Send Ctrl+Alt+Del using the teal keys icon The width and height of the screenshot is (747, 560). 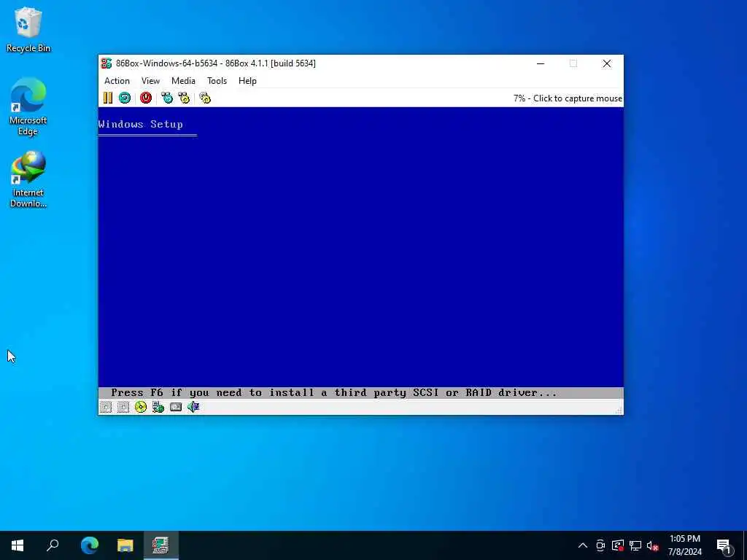click(x=167, y=98)
